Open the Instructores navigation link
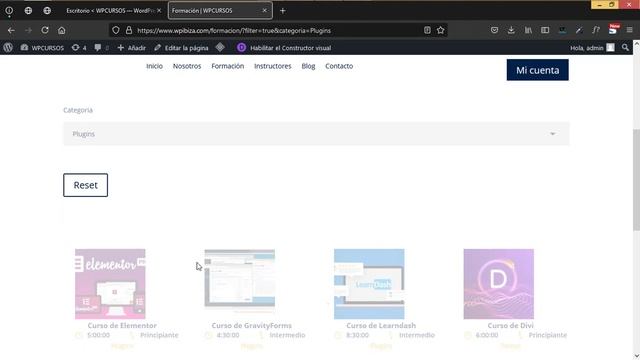640x360 pixels. (273, 66)
